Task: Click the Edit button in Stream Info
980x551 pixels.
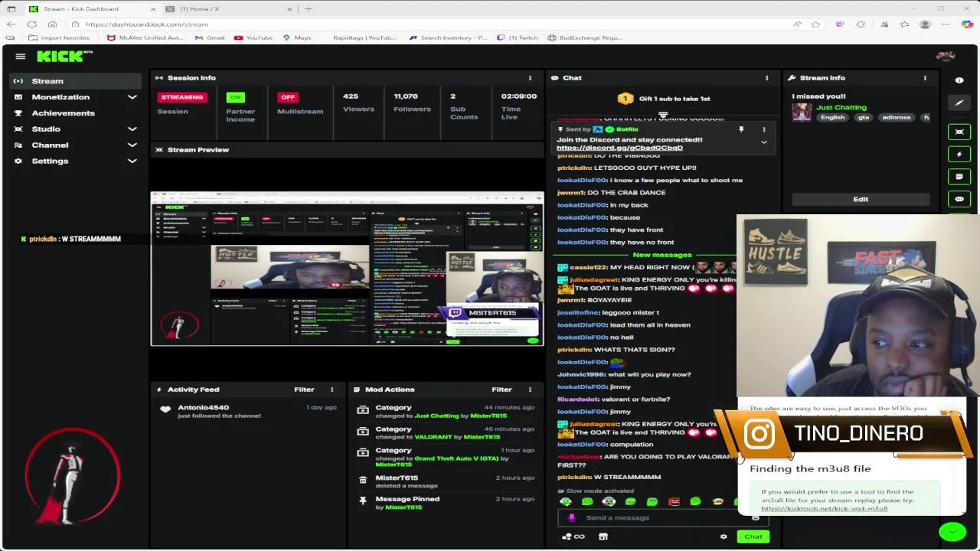Action: [x=861, y=199]
